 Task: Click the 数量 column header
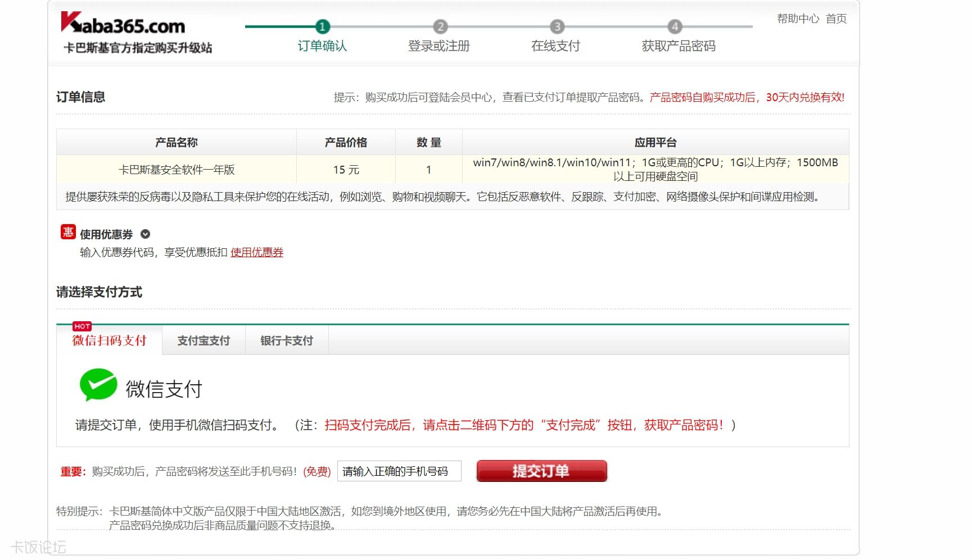click(429, 143)
